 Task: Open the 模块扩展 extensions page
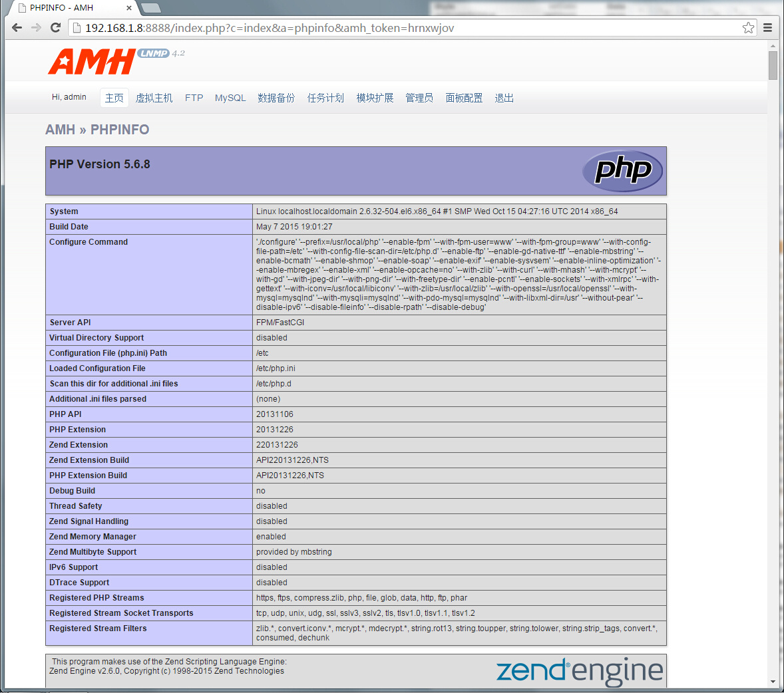point(374,97)
